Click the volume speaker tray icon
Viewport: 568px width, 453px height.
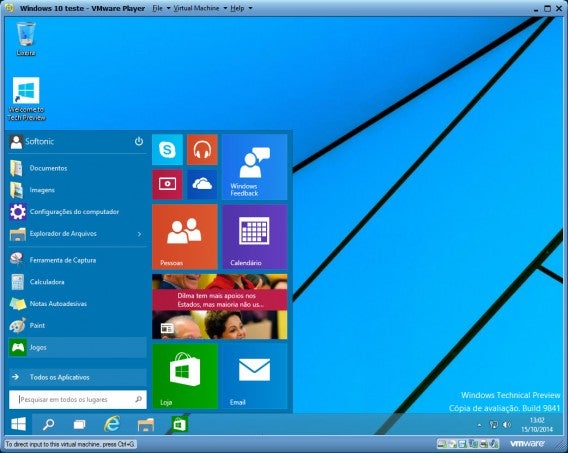tap(507, 425)
